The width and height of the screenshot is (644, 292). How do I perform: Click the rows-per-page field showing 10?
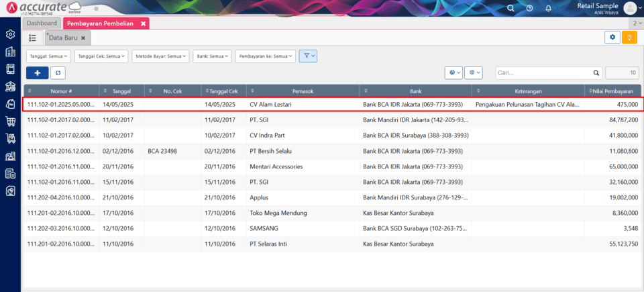622,72
